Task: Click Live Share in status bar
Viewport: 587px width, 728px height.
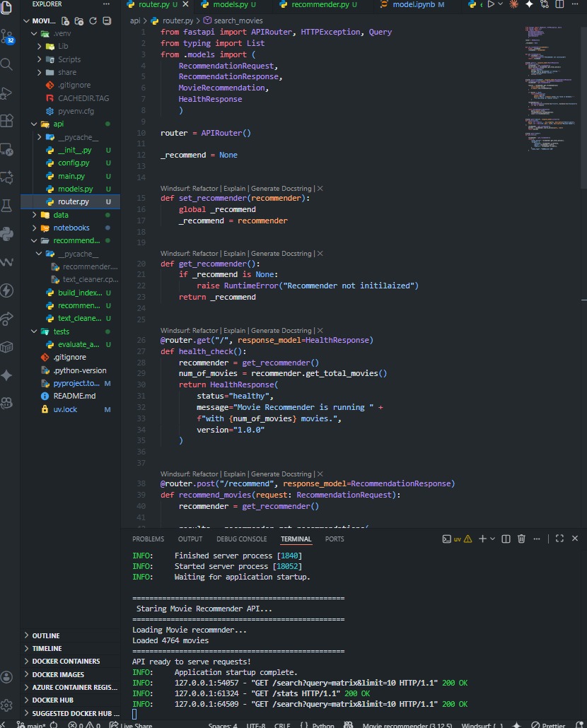Action: click(131, 724)
